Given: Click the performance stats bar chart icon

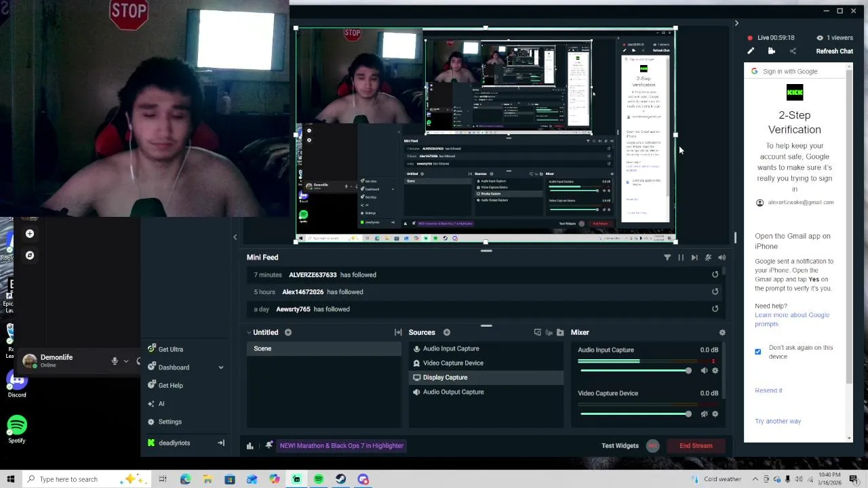Looking at the screenshot, I should (x=250, y=445).
